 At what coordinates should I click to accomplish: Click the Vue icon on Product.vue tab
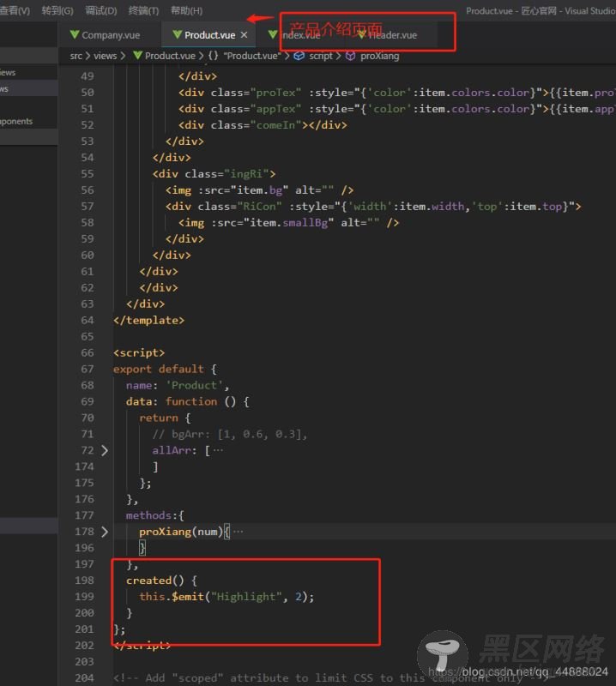click(x=177, y=34)
